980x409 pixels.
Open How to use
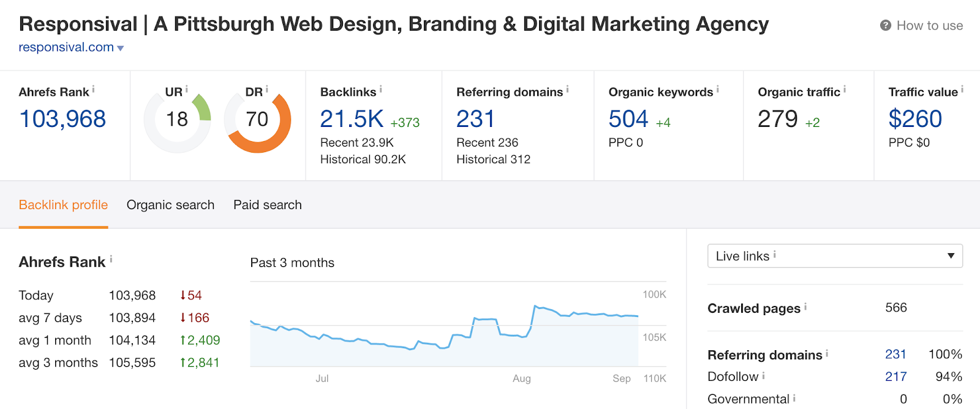click(929, 26)
